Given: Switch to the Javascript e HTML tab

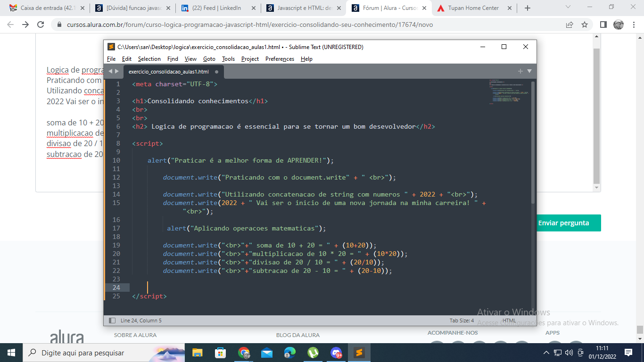Looking at the screenshot, I should tap(304, 8).
